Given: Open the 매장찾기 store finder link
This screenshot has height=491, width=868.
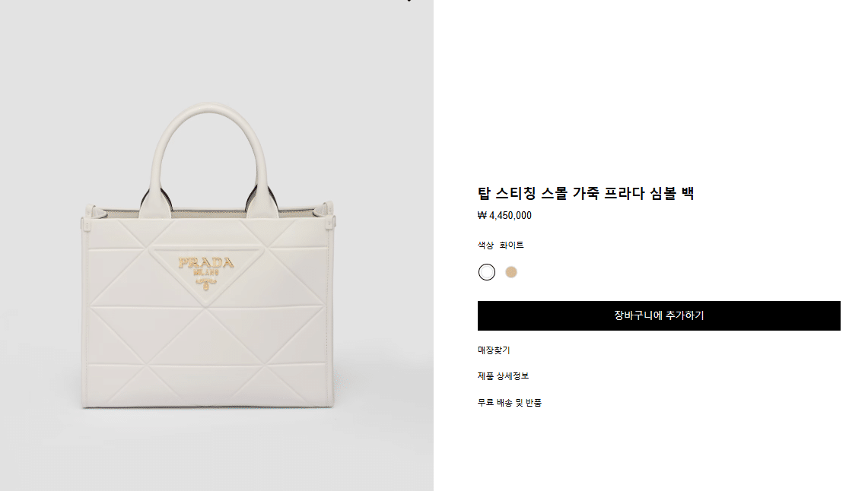Looking at the screenshot, I should [x=494, y=350].
